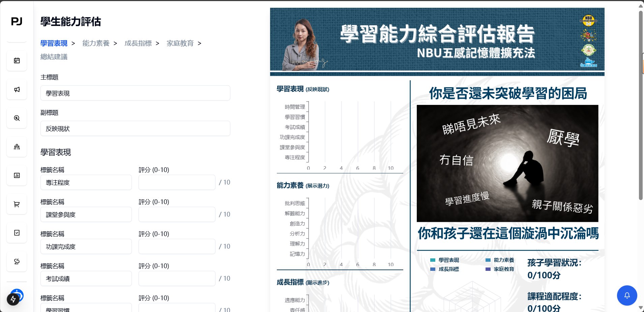This screenshot has height=312, width=644.
Task: Click the 能力素養 legend color swatch
Action: click(488, 260)
